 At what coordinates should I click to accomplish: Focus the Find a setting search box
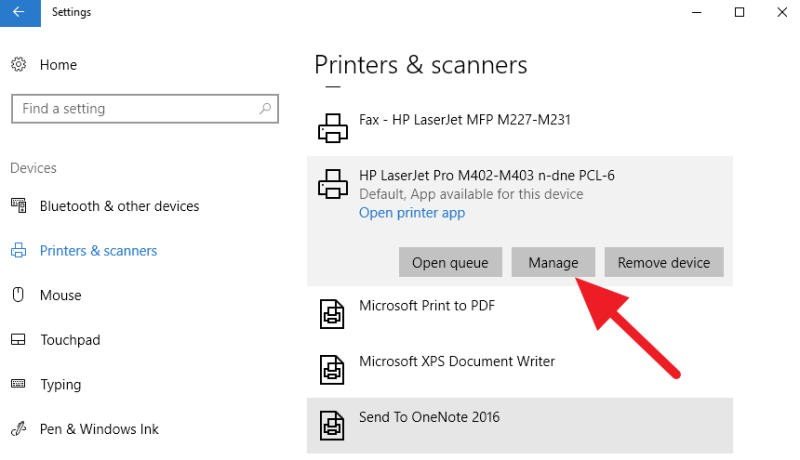145,109
